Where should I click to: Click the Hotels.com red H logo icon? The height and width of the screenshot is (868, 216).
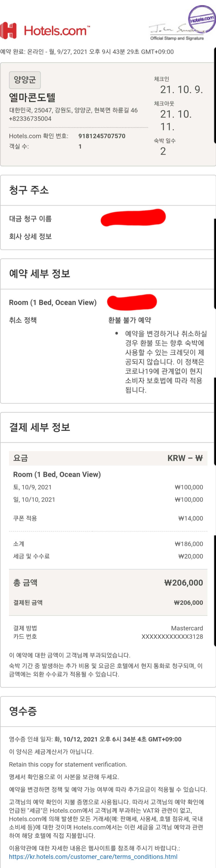point(8,31)
